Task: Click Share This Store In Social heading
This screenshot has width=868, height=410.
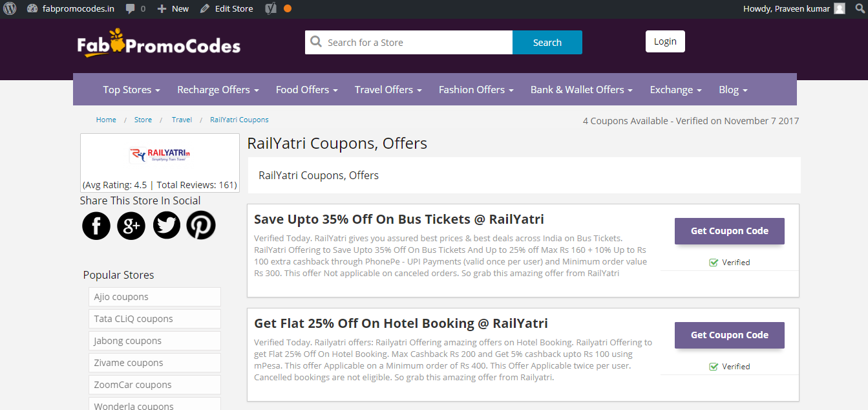Action: (140, 200)
